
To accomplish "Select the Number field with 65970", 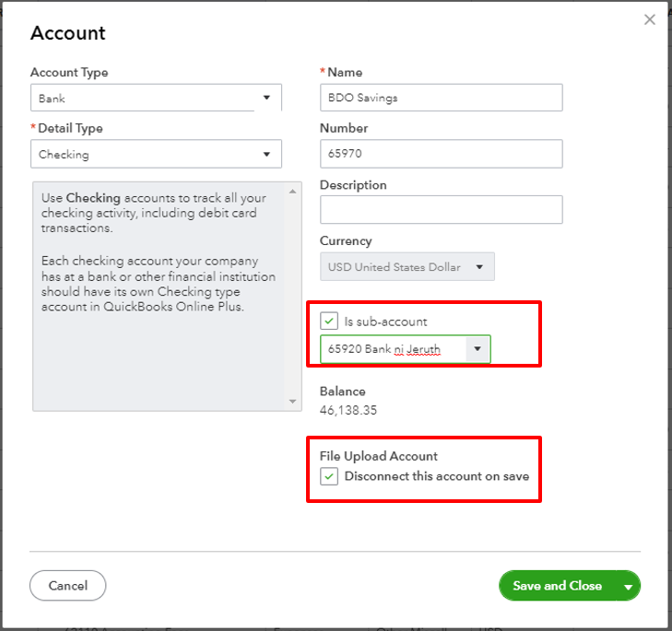I will point(441,154).
